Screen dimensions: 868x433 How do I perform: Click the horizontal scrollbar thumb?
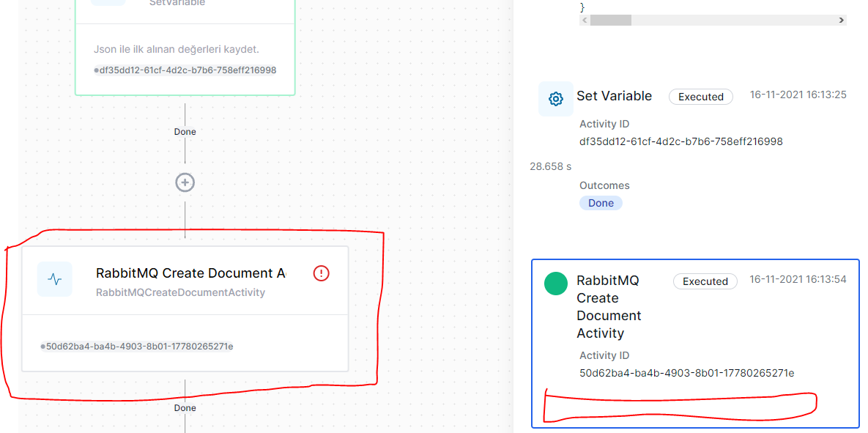(611, 21)
